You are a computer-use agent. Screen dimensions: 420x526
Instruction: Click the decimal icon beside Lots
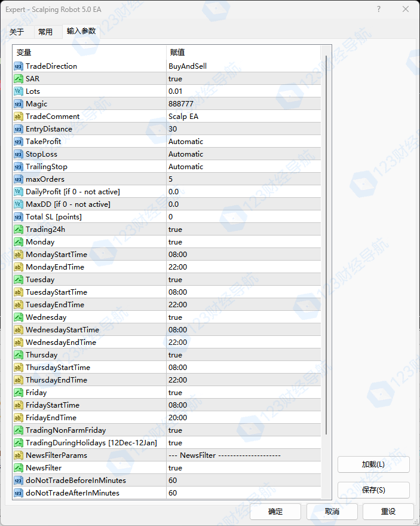[x=19, y=91]
